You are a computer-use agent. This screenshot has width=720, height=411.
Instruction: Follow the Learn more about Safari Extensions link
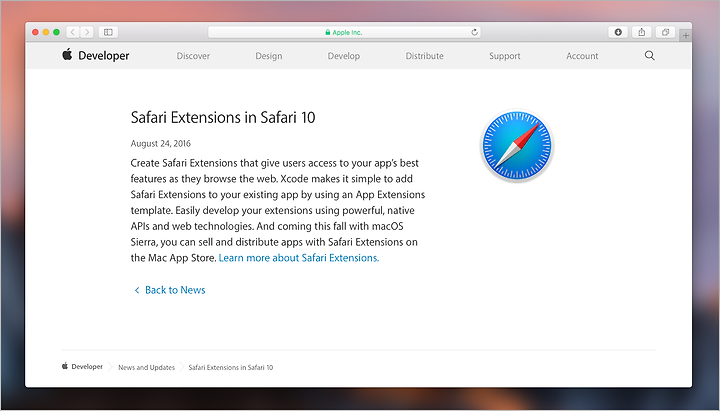coord(299,258)
